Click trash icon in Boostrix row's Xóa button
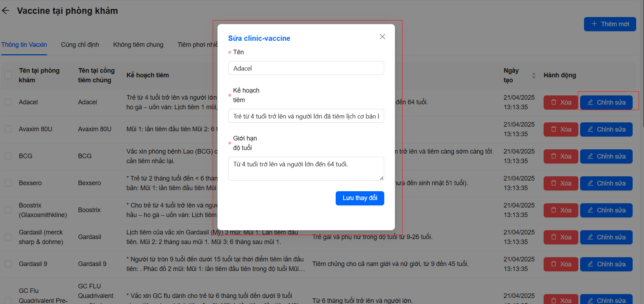Viewport: 644px width, 304px height. click(554, 210)
